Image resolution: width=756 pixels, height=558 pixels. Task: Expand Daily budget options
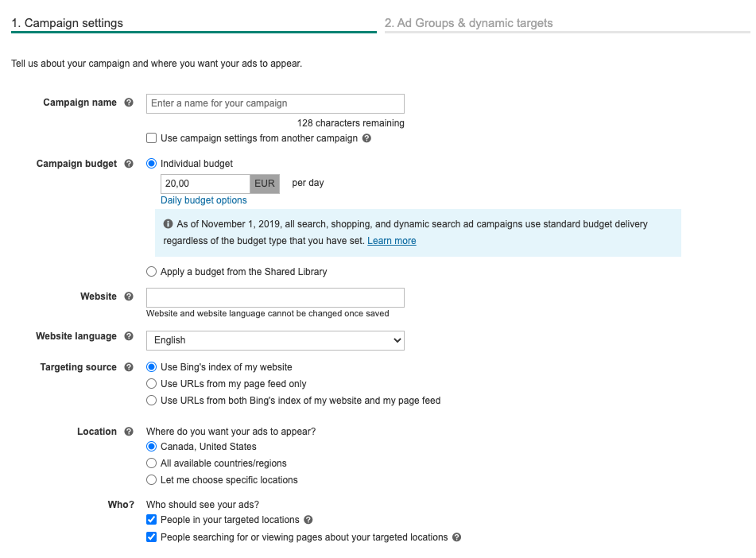click(204, 200)
